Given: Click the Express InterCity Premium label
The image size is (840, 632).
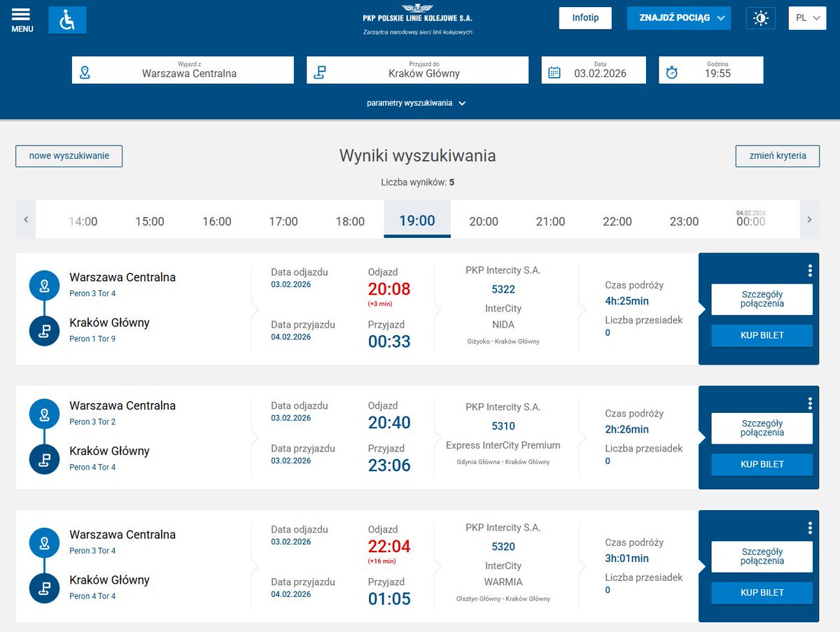Looking at the screenshot, I should coord(503,445).
